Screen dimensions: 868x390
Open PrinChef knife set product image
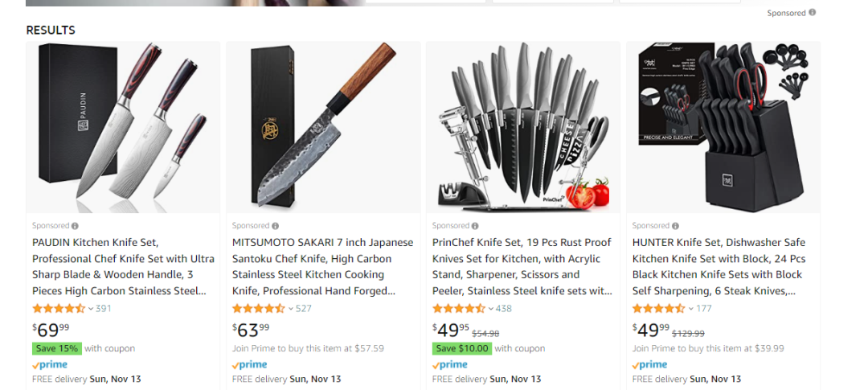(522, 127)
